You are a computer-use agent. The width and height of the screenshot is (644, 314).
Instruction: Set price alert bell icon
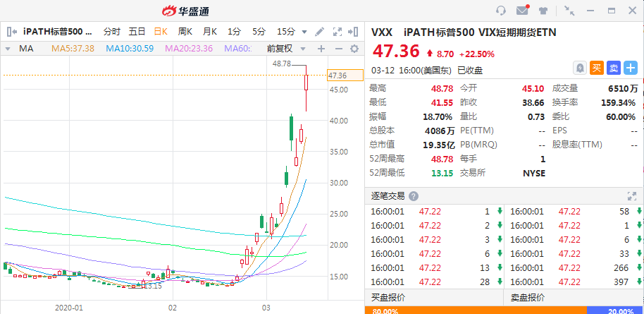(580, 68)
